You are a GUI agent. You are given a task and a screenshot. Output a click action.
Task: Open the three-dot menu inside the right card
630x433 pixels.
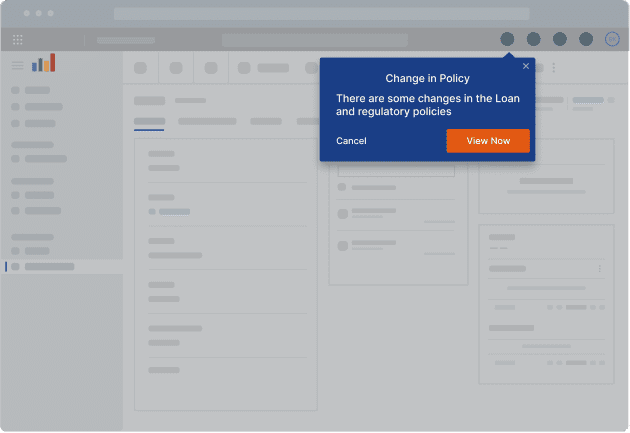(x=599, y=268)
